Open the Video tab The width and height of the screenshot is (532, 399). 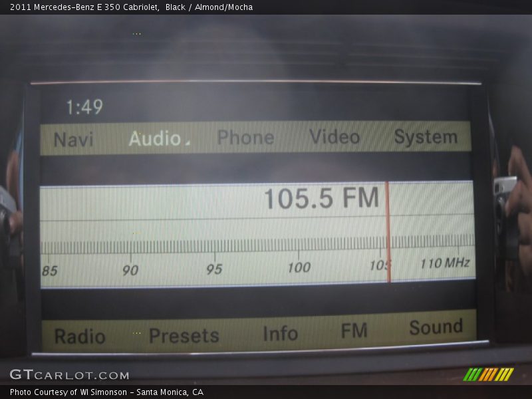point(334,137)
